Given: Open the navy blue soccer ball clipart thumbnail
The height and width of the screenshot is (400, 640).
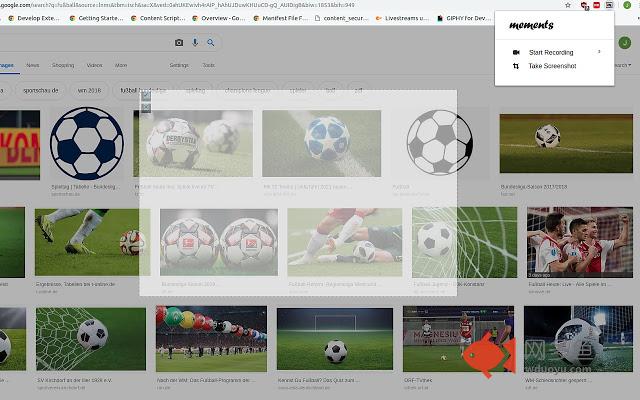Looking at the screenshot, I should [87, 143].
